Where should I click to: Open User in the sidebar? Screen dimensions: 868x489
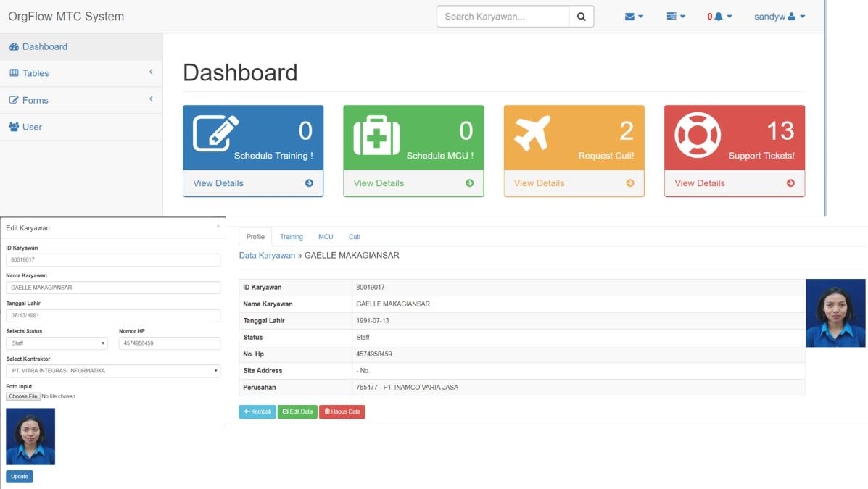tap(81, 127)
